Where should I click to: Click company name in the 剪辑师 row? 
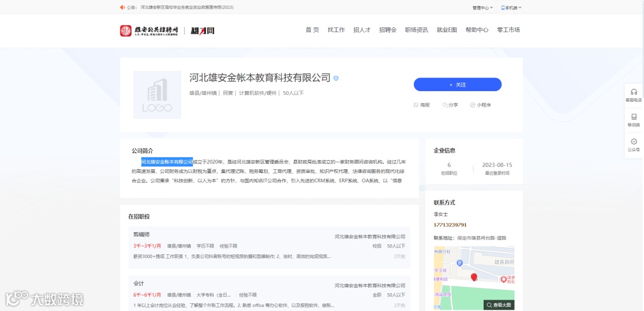370,237
